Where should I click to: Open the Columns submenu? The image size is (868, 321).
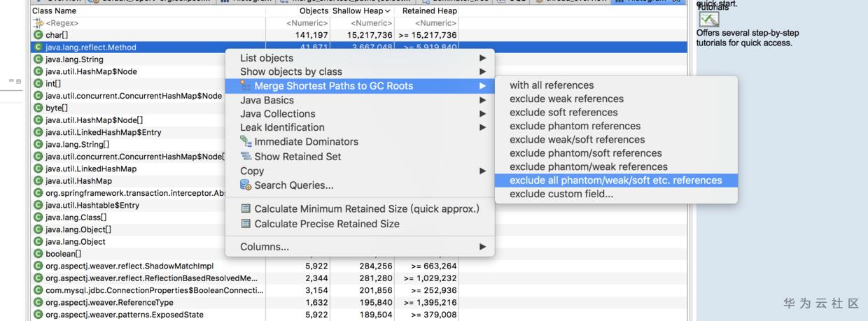(482, 247)
